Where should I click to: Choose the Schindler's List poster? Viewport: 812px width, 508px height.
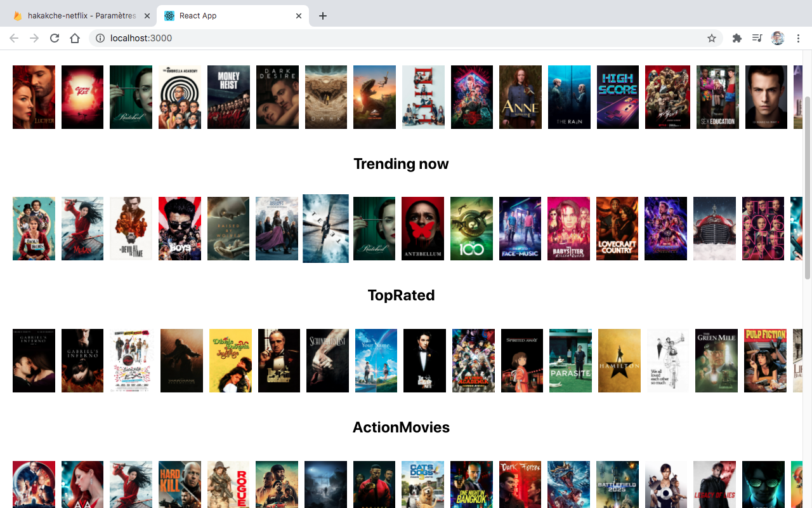327,361
